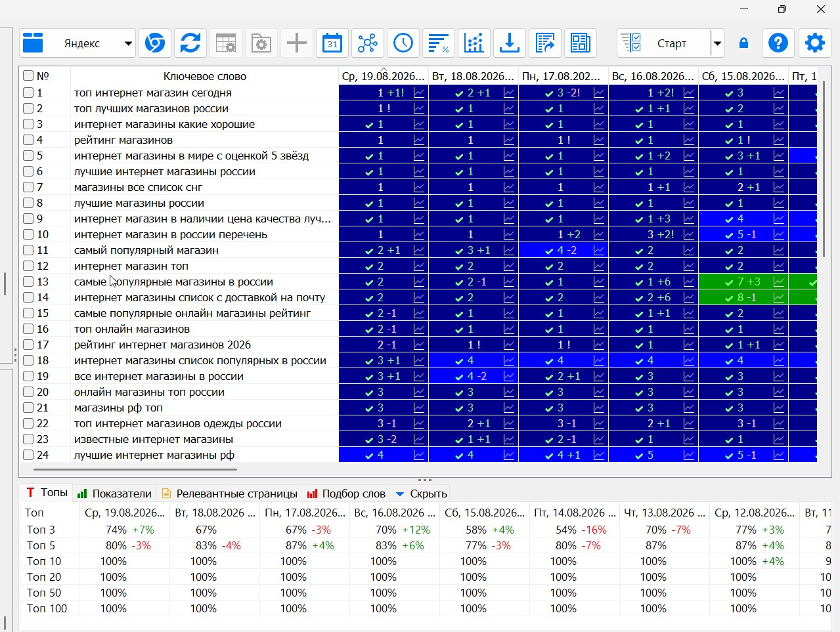Viewport: 840px width, 632px height.
Task: Switch to the Топы tab
Action: pyautogui.click(x=47, y=493)
